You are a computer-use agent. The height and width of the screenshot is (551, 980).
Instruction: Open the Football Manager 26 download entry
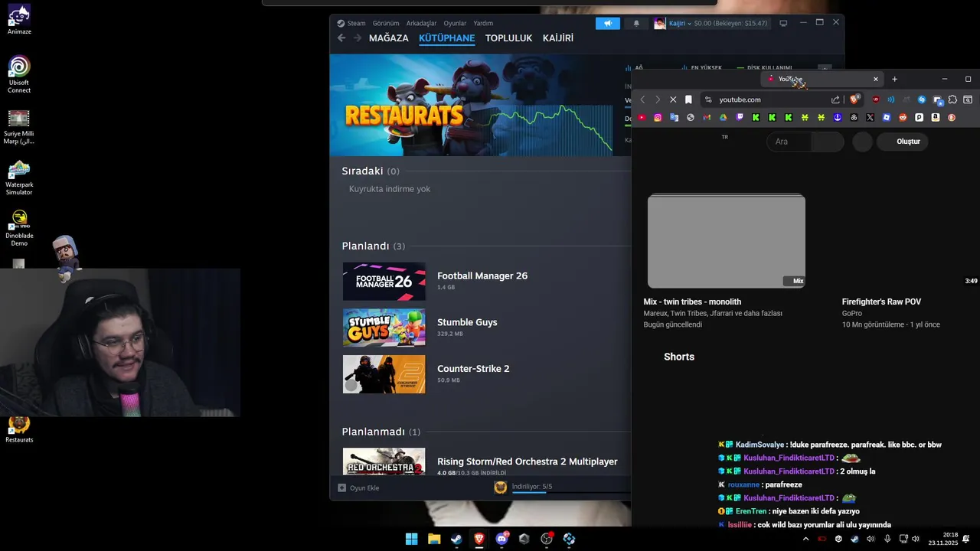point(482,281)
